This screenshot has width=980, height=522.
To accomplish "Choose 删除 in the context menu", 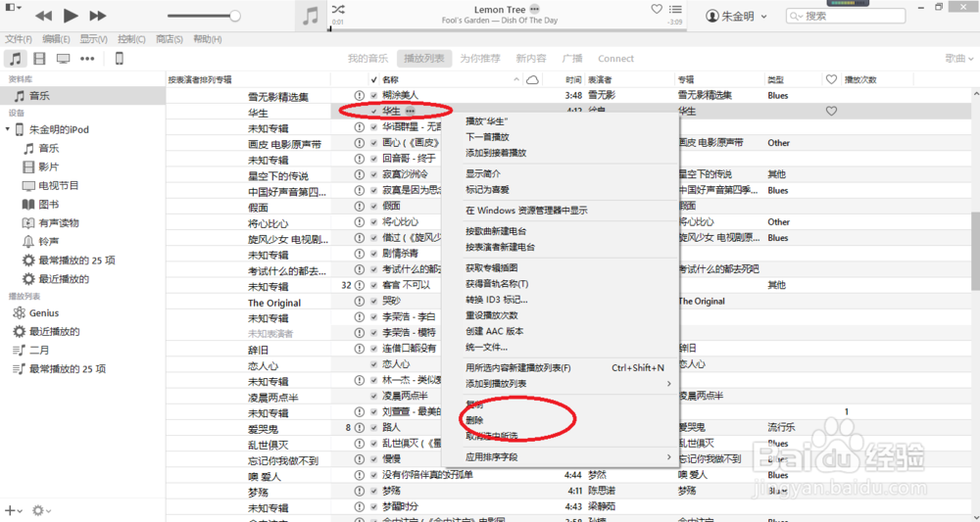I will (474, 420).
